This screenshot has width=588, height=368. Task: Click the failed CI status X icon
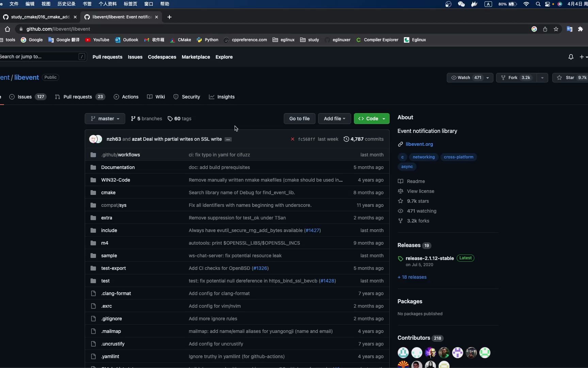[x=293, y=139]
